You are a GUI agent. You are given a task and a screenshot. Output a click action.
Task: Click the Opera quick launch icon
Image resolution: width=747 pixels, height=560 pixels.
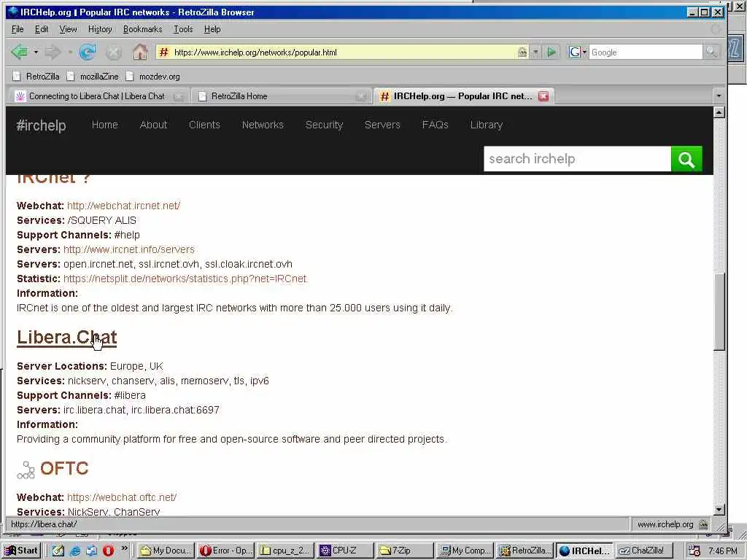(x=108, y=551)
